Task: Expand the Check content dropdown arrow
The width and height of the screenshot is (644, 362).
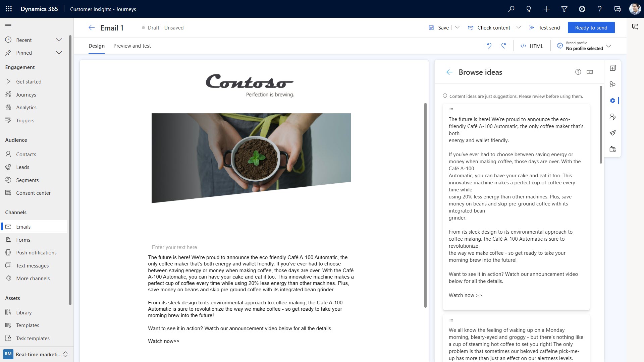Action: click(519, 27)
